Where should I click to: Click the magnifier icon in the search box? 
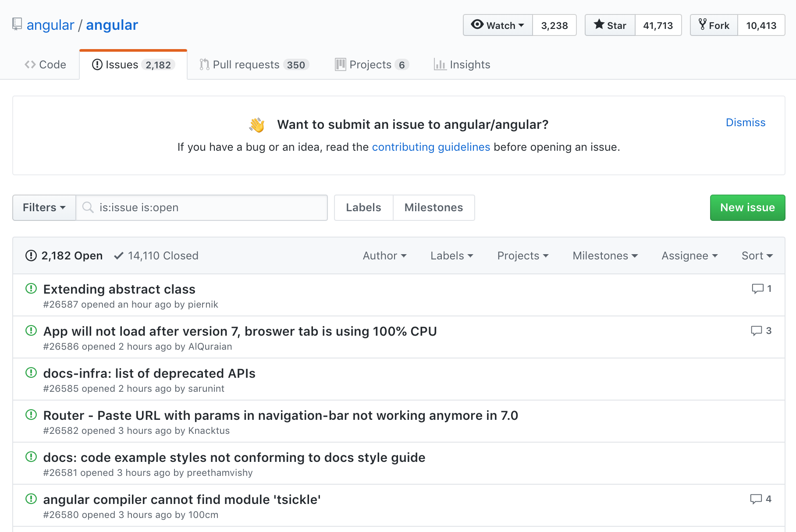pos(88,207)
